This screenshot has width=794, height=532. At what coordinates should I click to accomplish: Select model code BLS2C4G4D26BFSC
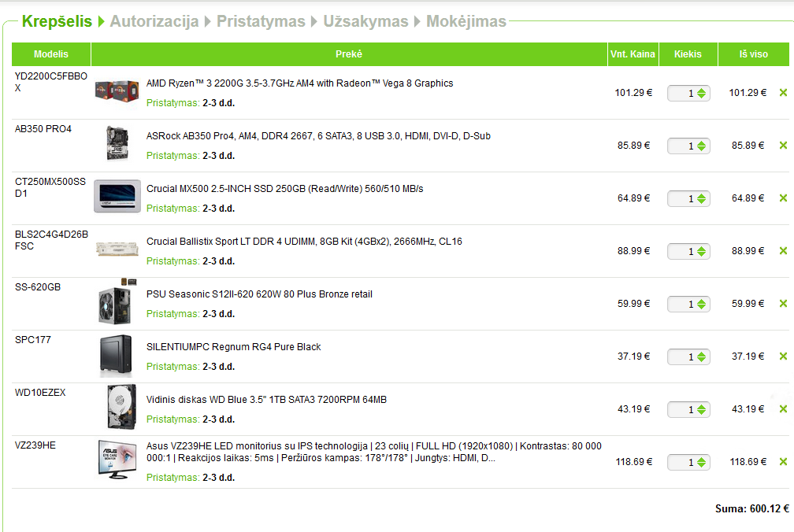point(51,240)
